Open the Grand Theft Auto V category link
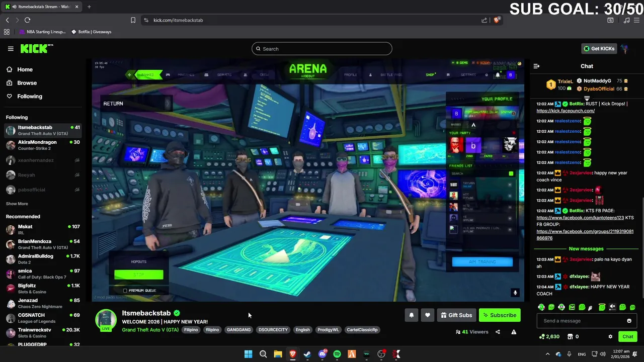644x362 pixels. [150, 330]
